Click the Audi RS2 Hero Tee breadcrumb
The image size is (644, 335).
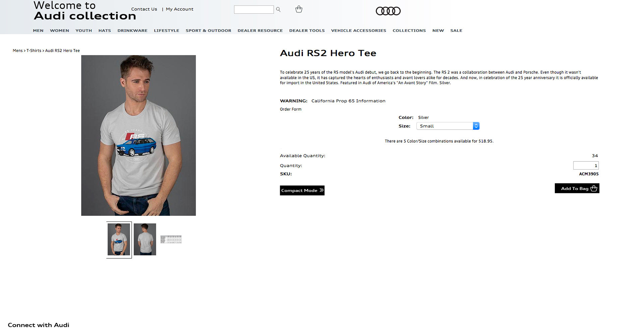62,51
